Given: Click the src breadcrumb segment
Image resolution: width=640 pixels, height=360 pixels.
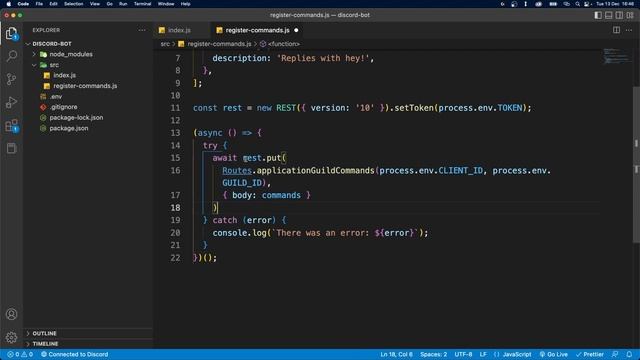Looking at the screenshot, I should coord(164,44).
